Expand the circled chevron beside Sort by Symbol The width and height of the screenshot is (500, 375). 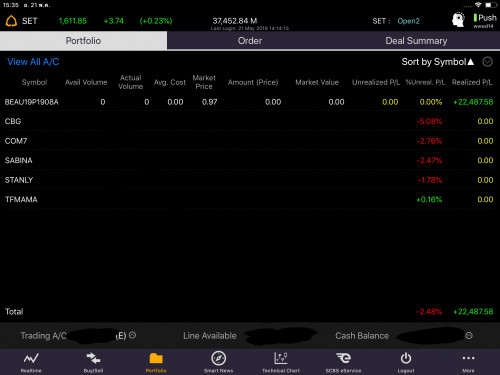(487, 62)
